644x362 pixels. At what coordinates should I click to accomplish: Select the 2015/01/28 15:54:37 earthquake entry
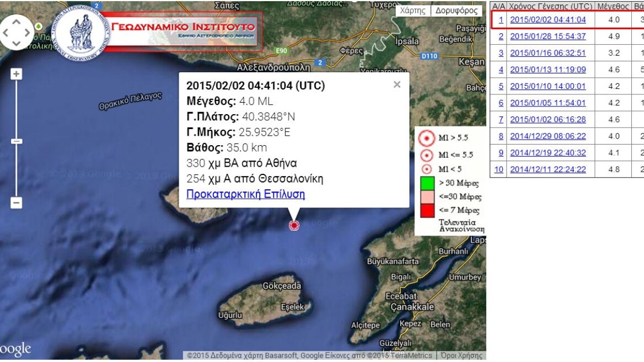coord(548,36)
